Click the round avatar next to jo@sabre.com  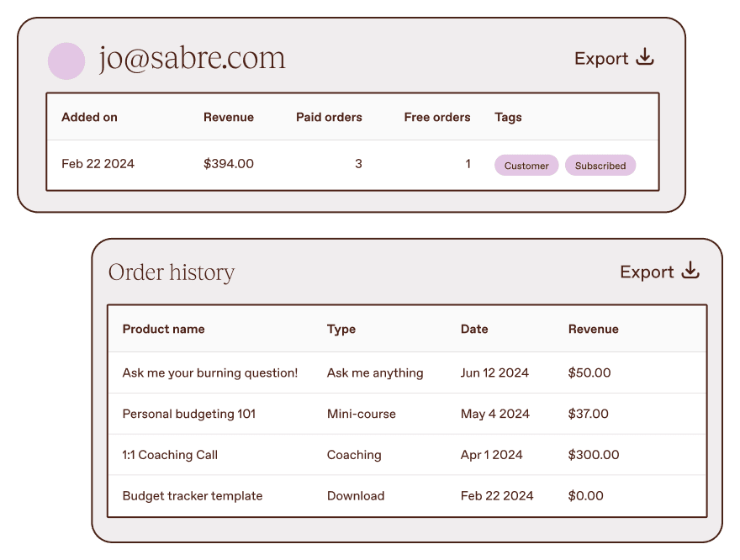pyautogui.click(x=66, y=61)
